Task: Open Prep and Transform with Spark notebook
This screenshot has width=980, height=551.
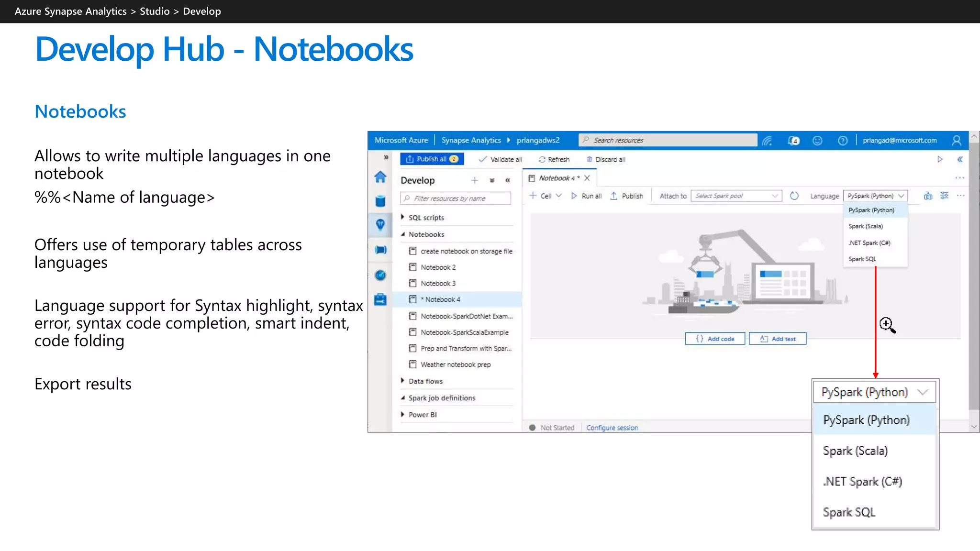Action: click(460, 349)
